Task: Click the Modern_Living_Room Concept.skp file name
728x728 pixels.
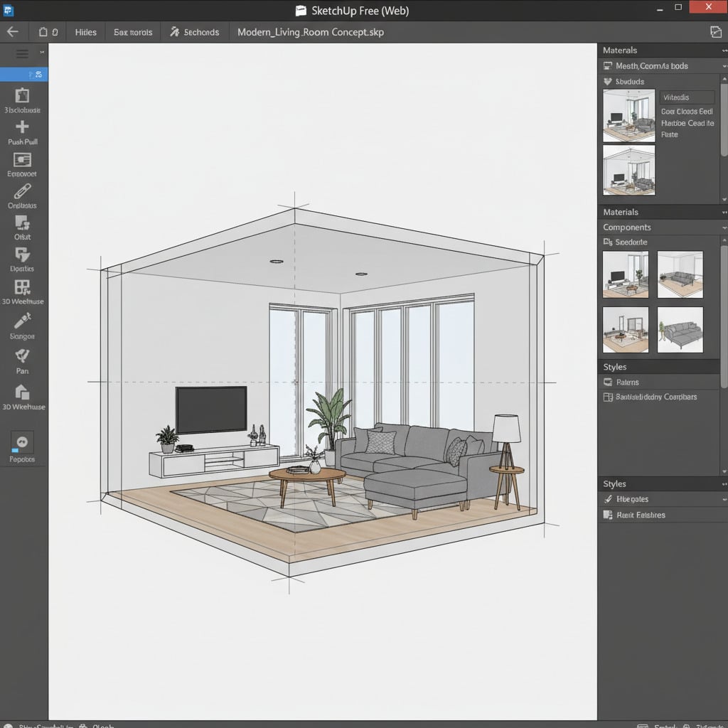Action: (x=311, y=32)
